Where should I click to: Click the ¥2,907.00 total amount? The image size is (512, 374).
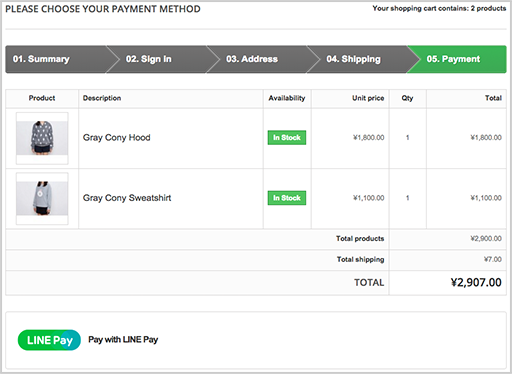[x=476, y=283]
